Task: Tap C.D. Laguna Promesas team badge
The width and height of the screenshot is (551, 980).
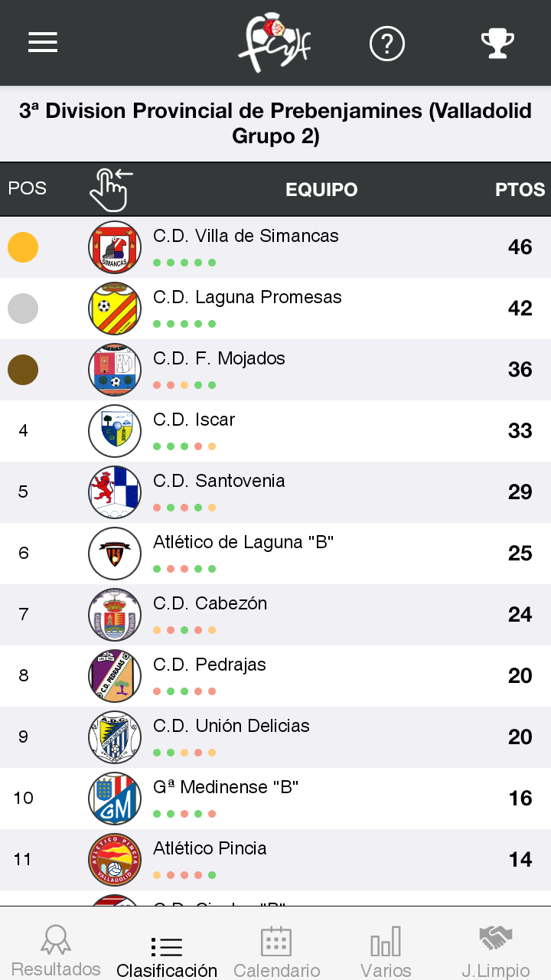Action: coord(115,309)
